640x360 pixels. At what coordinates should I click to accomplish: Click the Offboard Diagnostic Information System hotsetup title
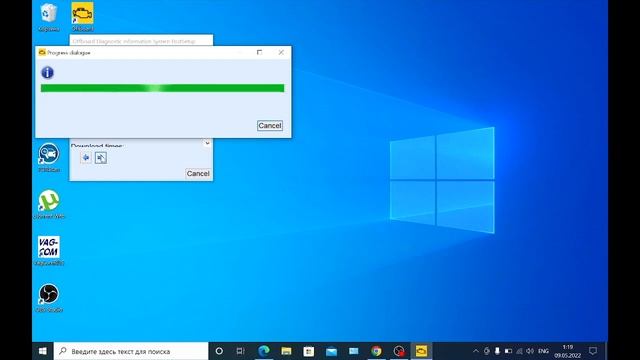point(134,41)
